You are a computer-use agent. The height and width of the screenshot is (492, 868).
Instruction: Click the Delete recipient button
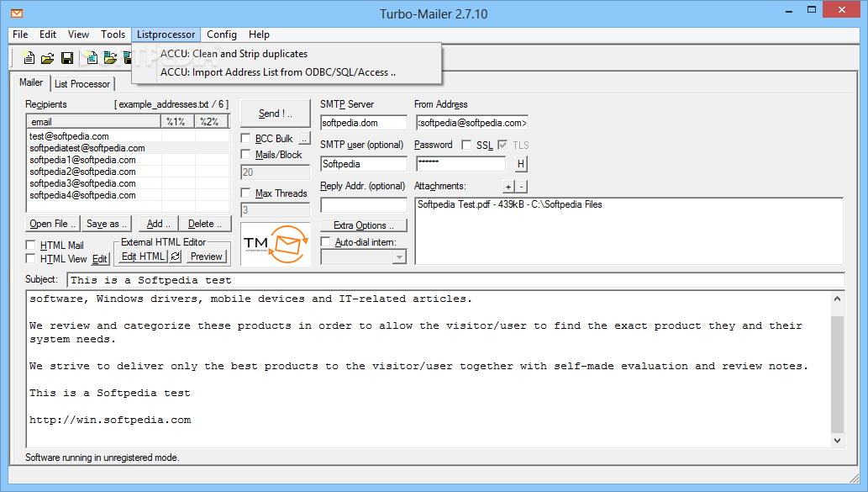tap(205, 224)
